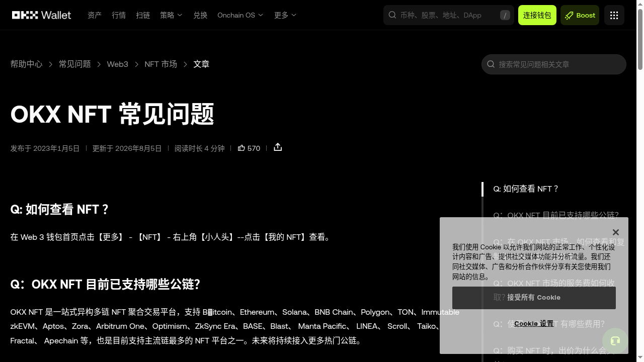Open the 扫链 menu item
644x362 pixels.
143,15
